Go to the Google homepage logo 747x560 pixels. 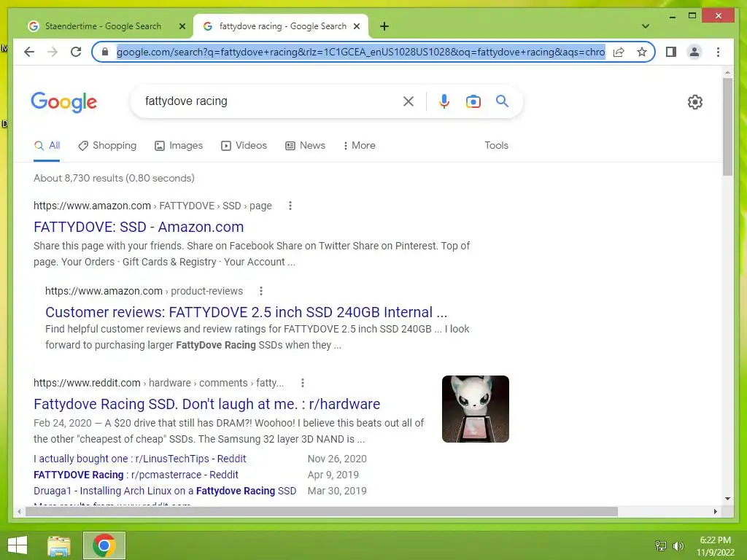click(64, 102)
